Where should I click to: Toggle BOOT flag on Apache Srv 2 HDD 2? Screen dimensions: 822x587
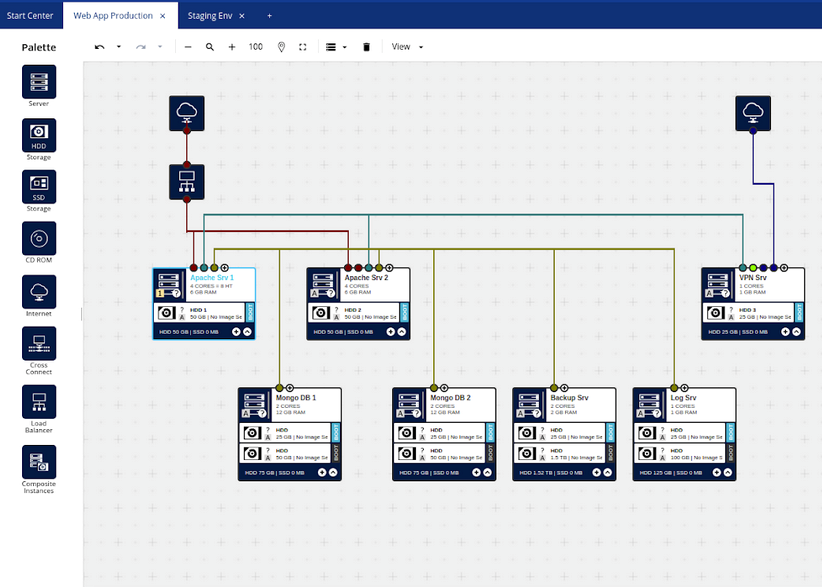tap(404, 313)
